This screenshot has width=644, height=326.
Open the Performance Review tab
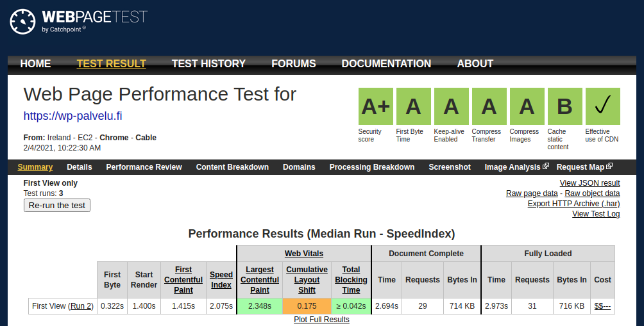[x=144, y=167]
